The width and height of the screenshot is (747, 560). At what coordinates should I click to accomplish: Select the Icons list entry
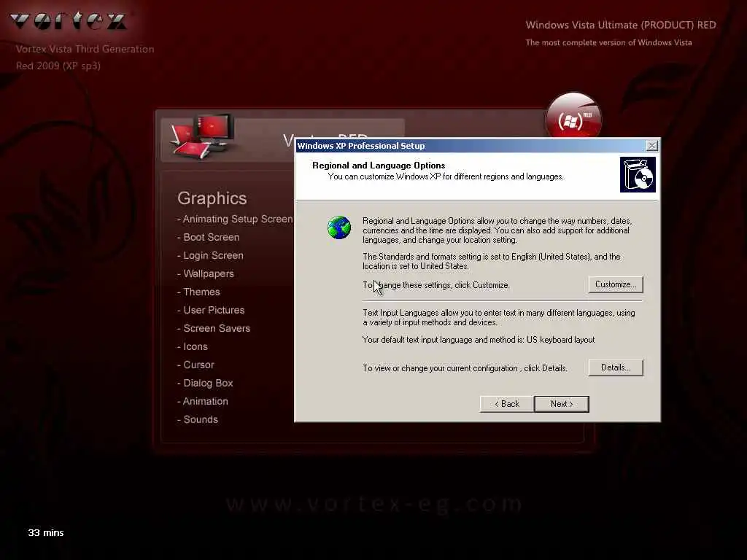click(x=193, y=346)
